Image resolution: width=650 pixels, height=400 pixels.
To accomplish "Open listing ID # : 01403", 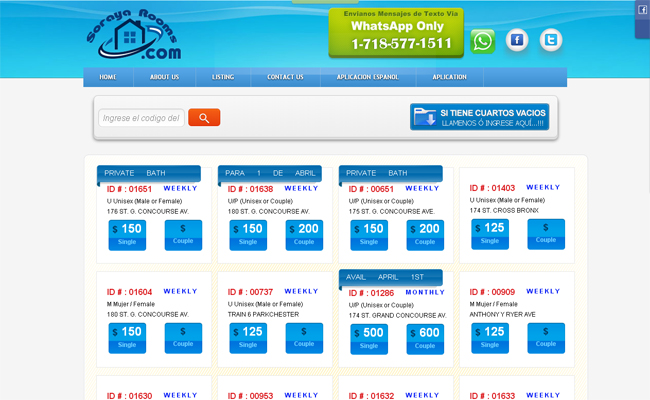I will (493, 188).
